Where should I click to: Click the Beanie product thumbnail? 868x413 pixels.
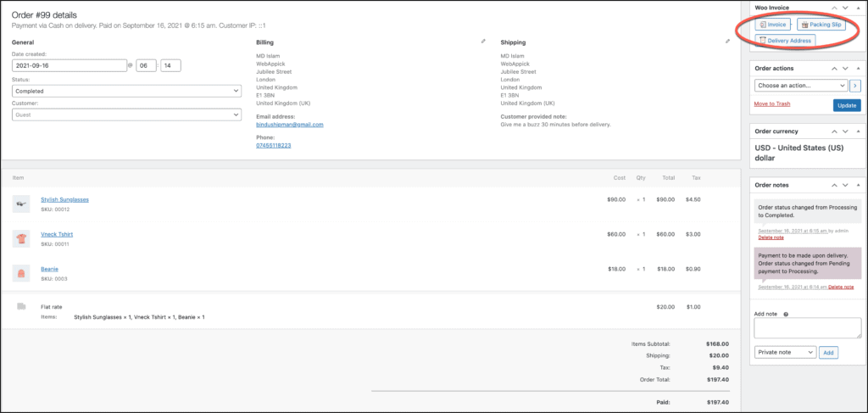pos(21,273)
